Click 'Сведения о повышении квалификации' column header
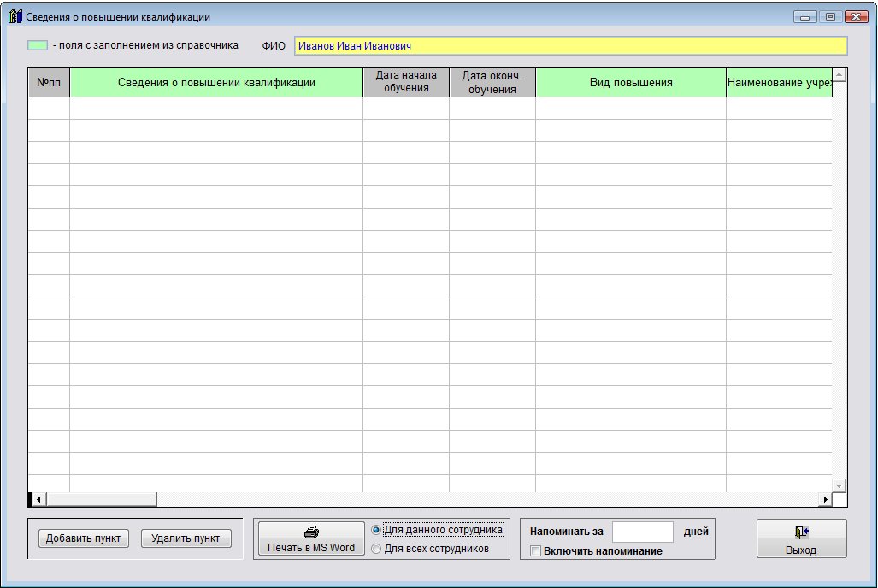The height and width of the screenshot is (588, 878). (216, 83)
